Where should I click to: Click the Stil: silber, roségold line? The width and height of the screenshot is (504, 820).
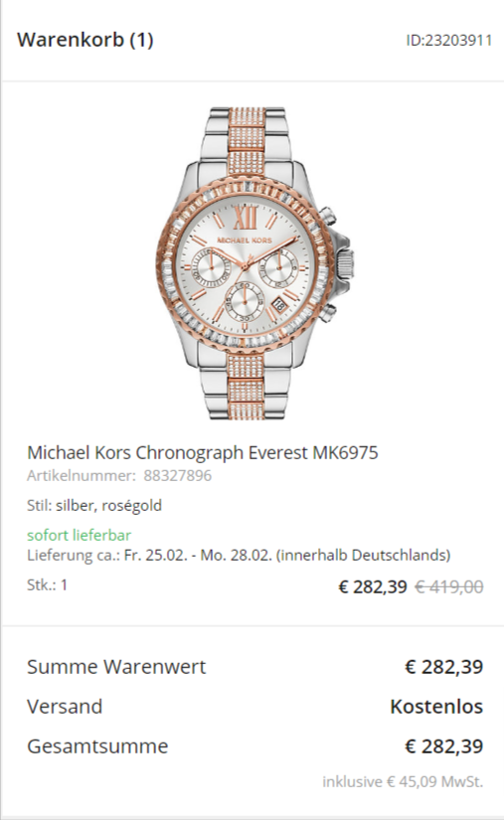pos(94,505)
